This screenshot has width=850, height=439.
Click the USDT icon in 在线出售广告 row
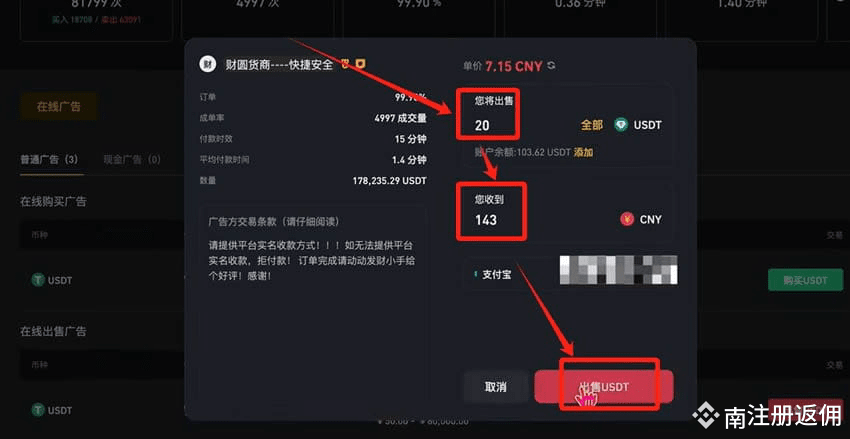[x=38, y=410]
